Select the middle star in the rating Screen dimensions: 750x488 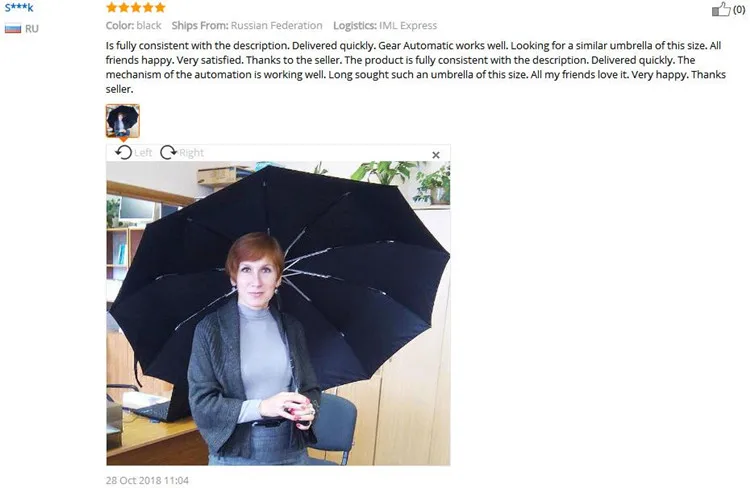point(136,7)
